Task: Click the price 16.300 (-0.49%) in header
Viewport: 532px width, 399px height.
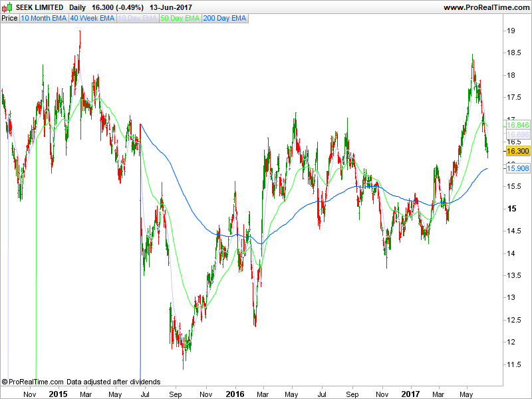Action: 118,7
